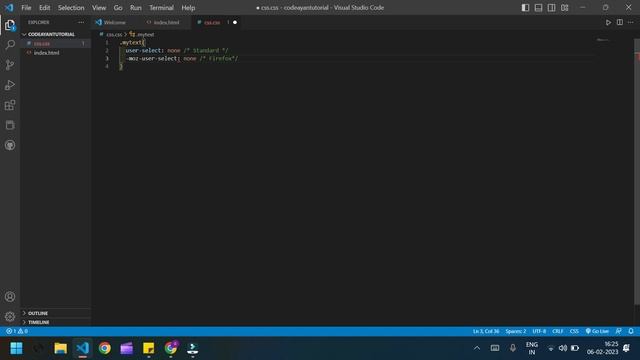Open the Terminal menu
The height and width of the screenshot is (360, 640).
[x=161, y=8]
